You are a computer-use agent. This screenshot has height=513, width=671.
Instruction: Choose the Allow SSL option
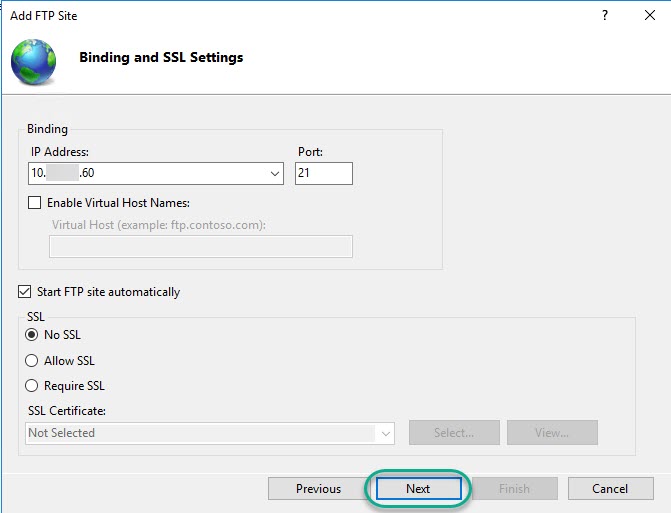[31, 361]
